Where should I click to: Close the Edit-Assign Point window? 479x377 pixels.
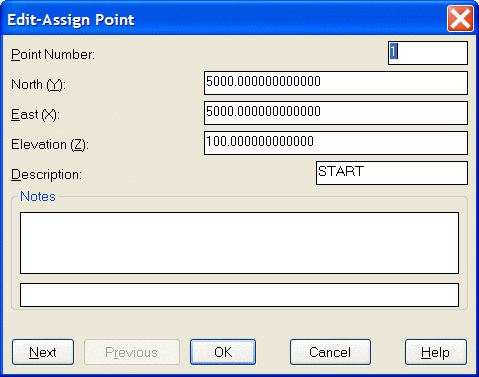[x=460, y=18]
